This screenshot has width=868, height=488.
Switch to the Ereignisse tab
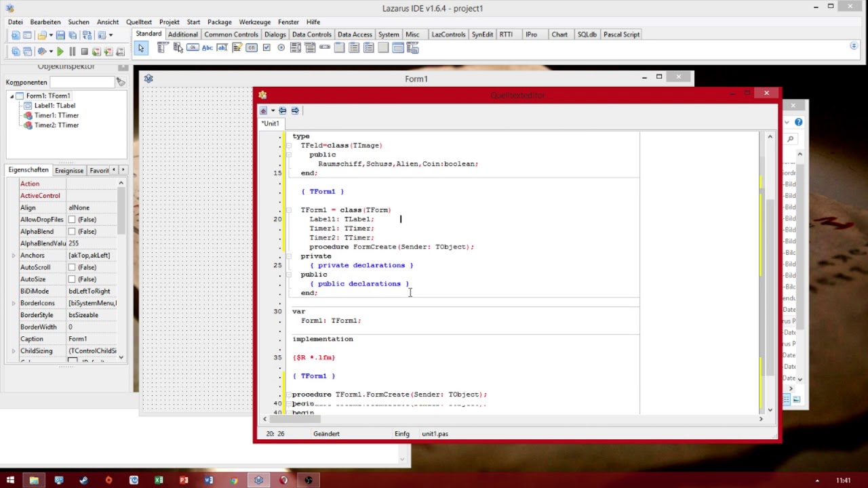[x=69, y=171]
